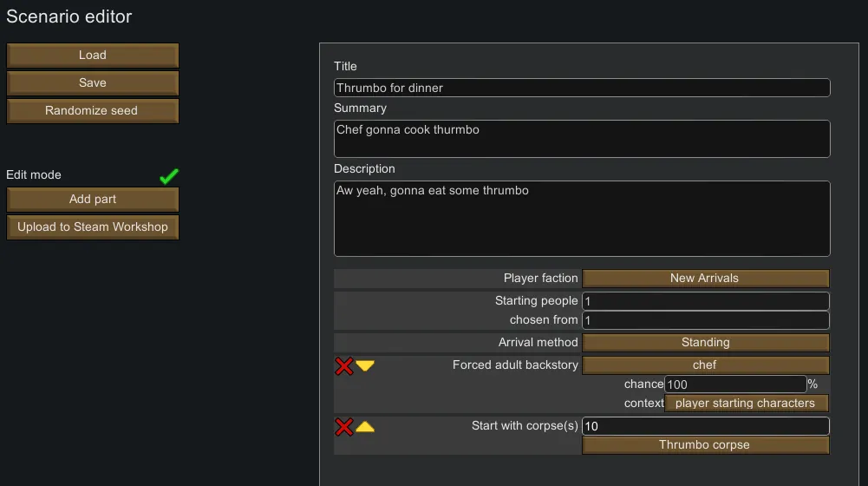The height and width of the screenshot is (486, 868).
Task: Change the backstory chance percentage field
Action: (x=735, y=384)
